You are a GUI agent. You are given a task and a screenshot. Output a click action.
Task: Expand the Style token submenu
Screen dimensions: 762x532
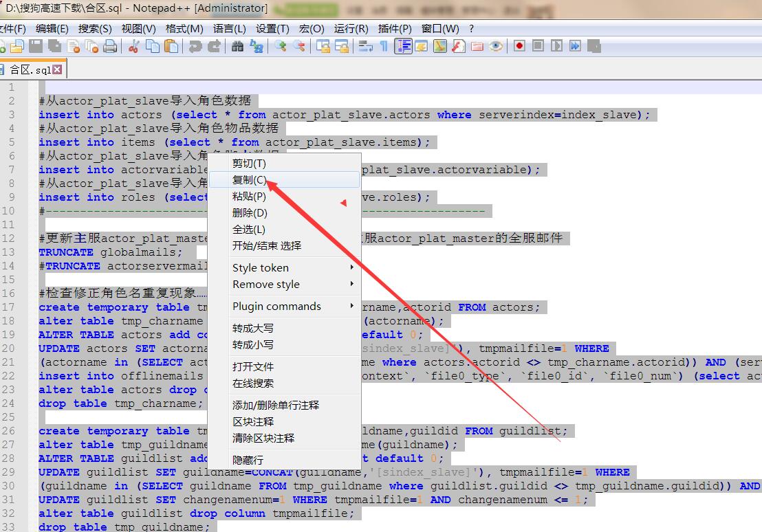pos(294,267)
